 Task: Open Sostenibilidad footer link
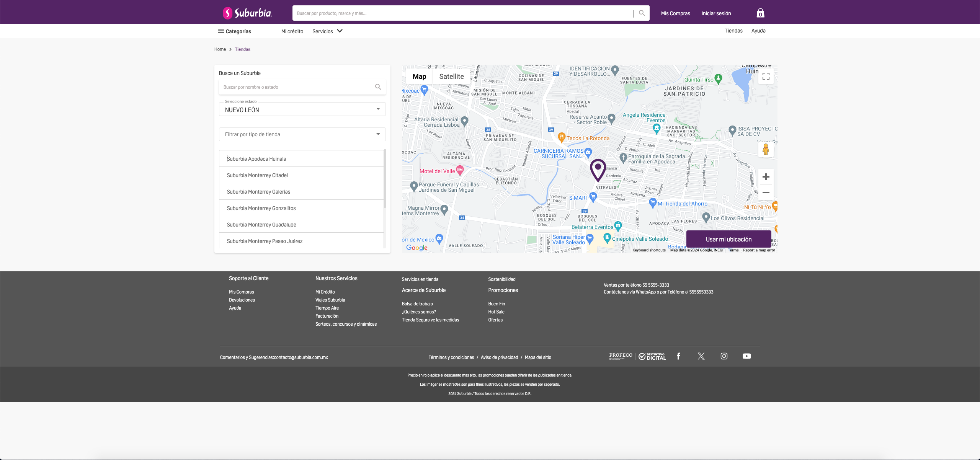pyautogui.click(x=501, y=279)
